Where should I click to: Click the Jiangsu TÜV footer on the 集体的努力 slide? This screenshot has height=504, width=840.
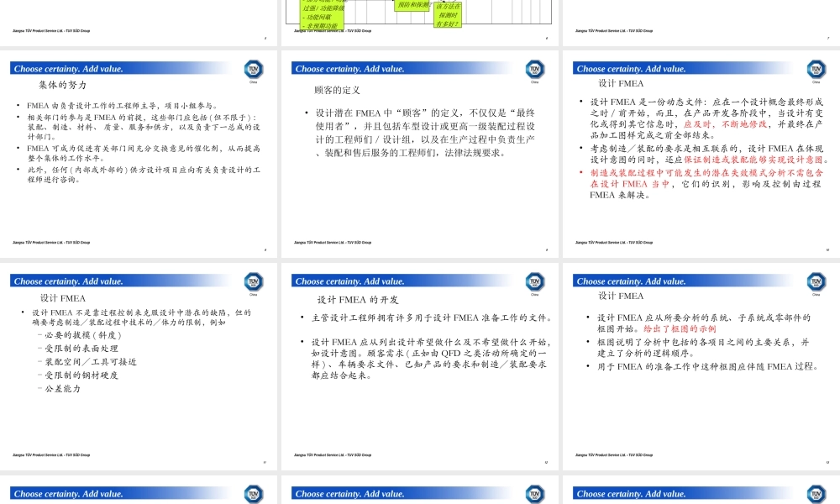point(51,243)
